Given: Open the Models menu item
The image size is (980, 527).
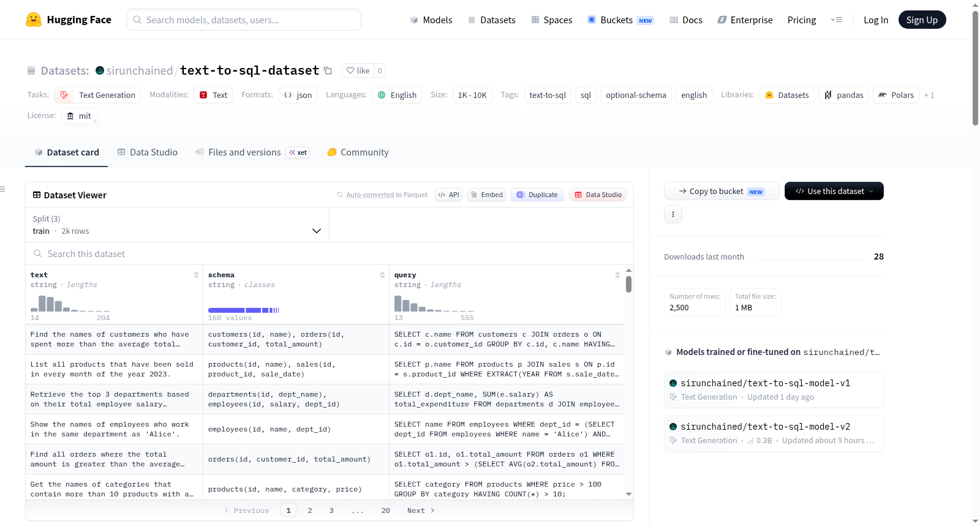Looking at the screenshot, I should [x=431, y=20].
